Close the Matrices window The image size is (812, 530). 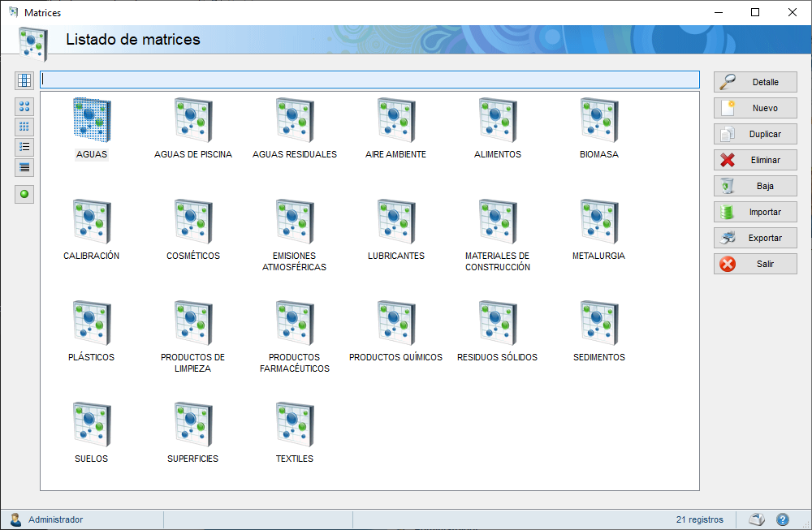793,12
